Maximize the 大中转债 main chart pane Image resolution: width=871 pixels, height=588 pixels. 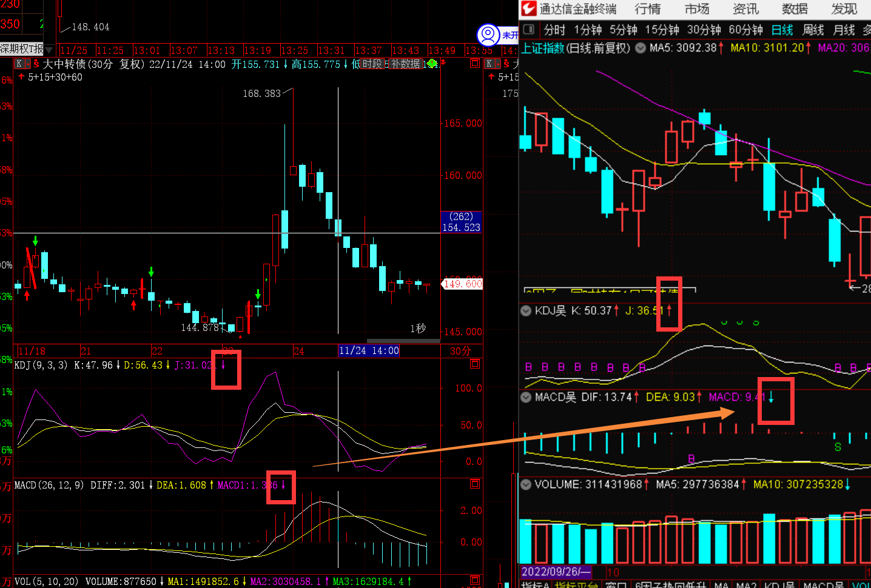tap(475, 64)
